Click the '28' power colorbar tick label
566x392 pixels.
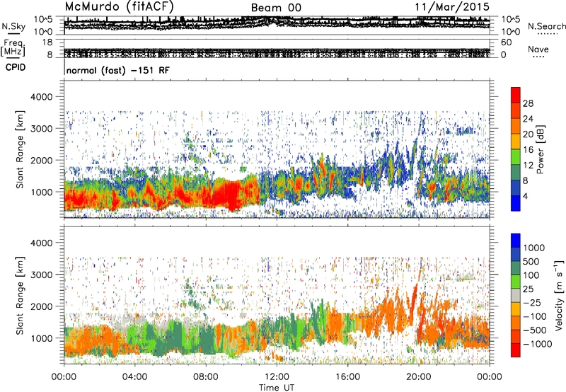[x=528, y=103]
